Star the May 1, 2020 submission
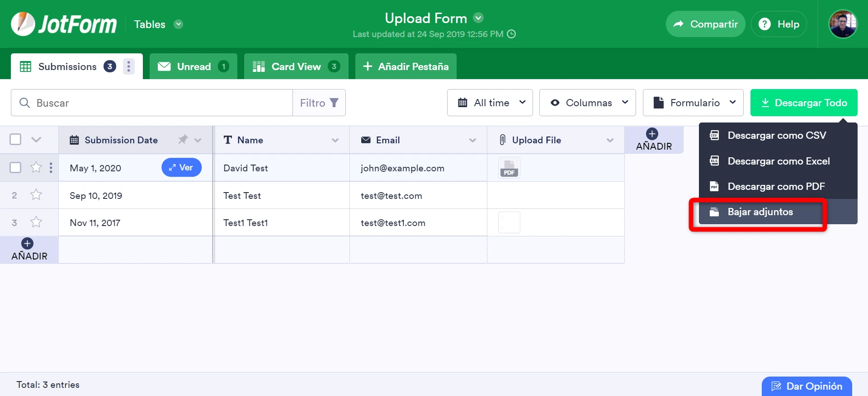This screenshot has height=396, width=868. (36, 168)
